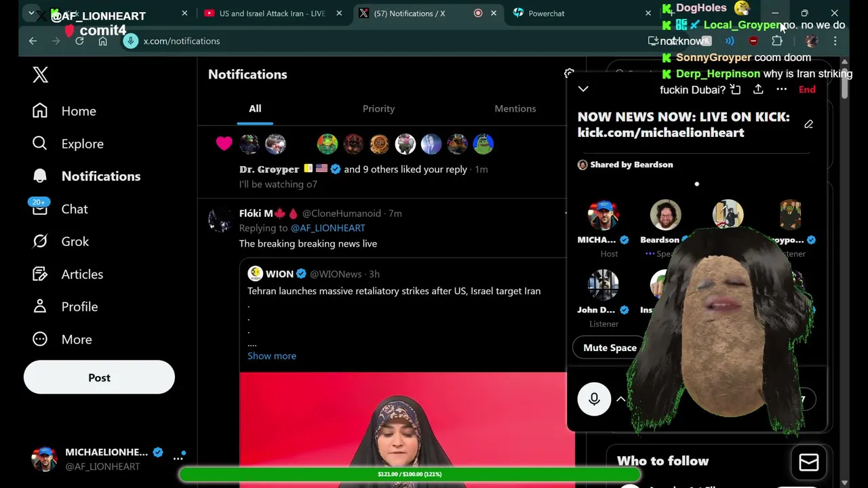Open Beardson speaker avatar in Space
The height and width of the screenshot is (488, 868).
665,215
